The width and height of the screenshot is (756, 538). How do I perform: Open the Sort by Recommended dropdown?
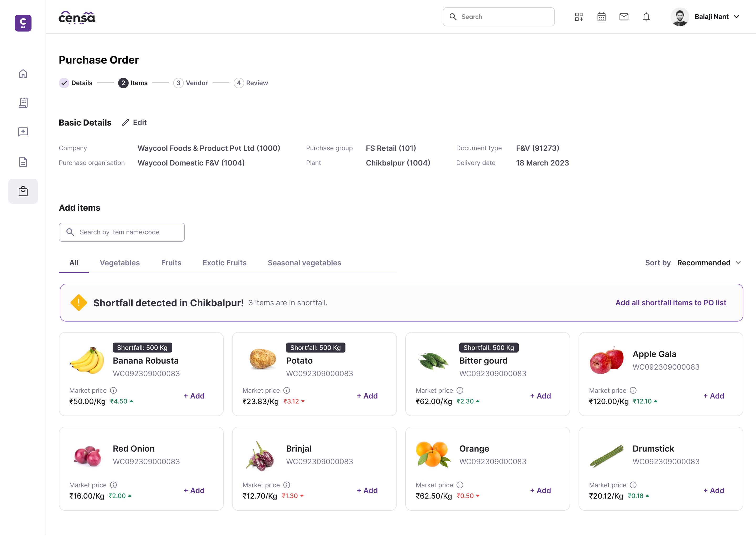coord(709,263)
